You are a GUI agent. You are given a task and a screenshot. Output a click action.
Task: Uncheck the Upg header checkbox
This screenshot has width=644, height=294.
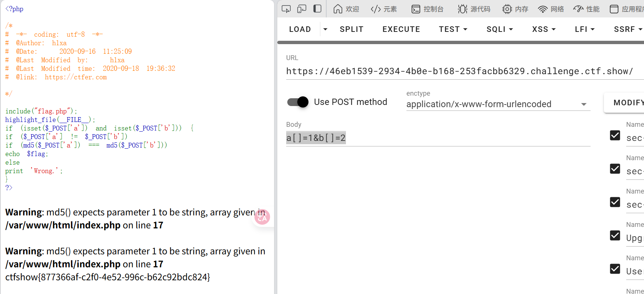pyautogui.click(x=615, y=235)
